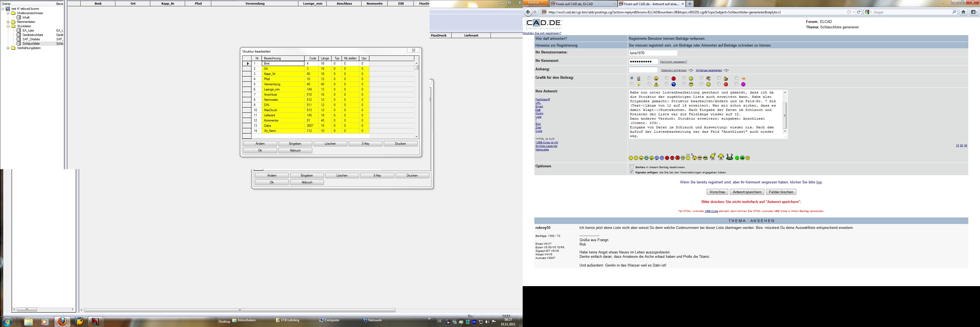Select the warning triangle graphic radio button
Image resolution: width=980 pixels, height=327 pixels.
pos(650,84)
